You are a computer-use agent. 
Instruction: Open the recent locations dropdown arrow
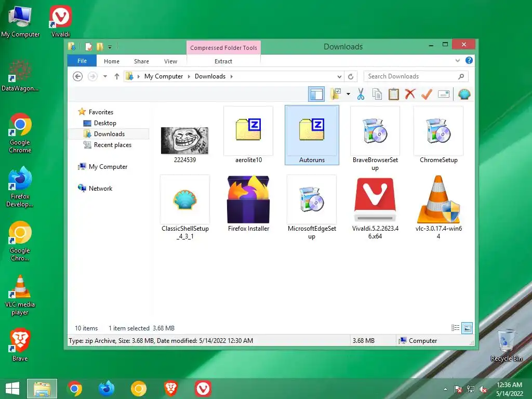click(105, 76)
